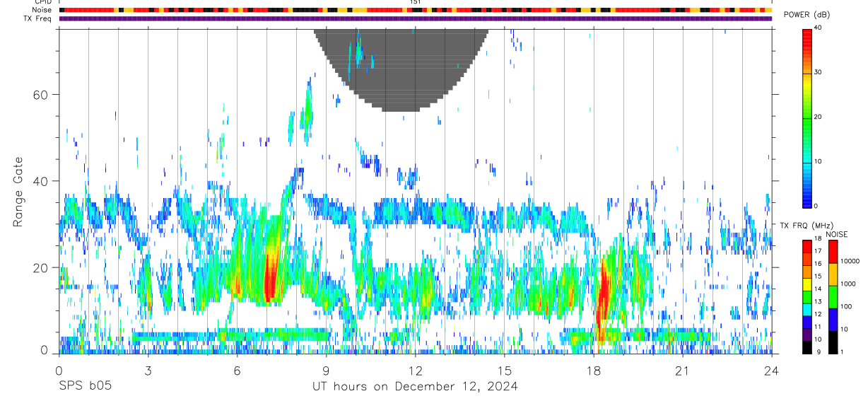
Task: Click the 'Range Gate' y-axis label
Action: click(x=18, y=192)
